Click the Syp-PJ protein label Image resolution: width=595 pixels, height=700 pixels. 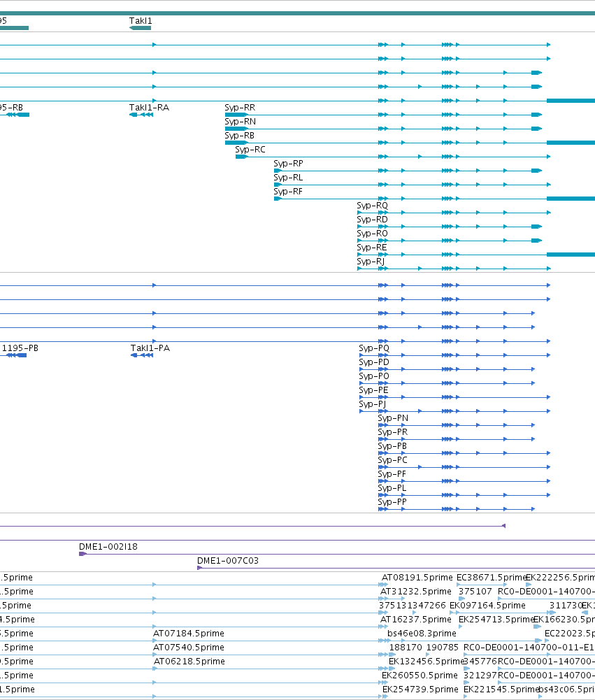[x=372, y=404]
